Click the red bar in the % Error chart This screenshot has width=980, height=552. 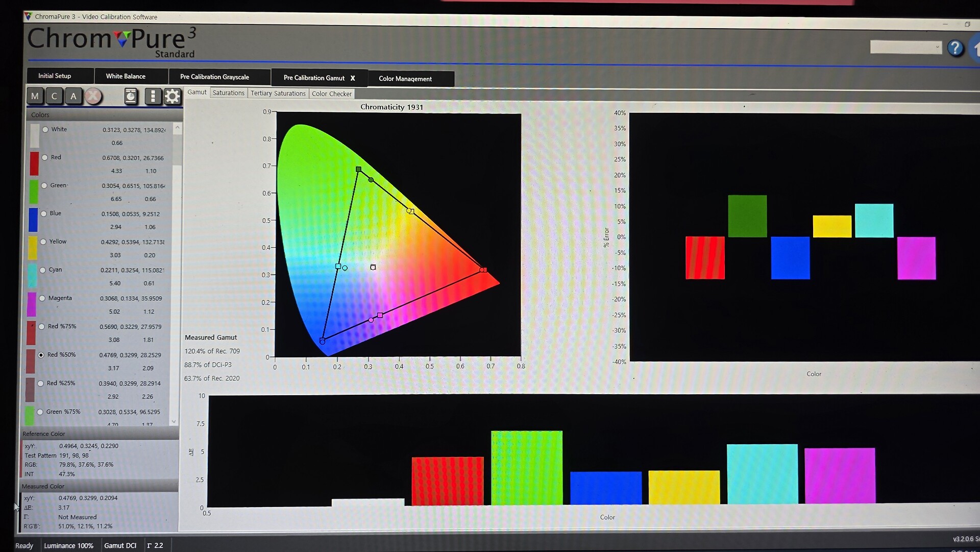[x=705, y=258]
